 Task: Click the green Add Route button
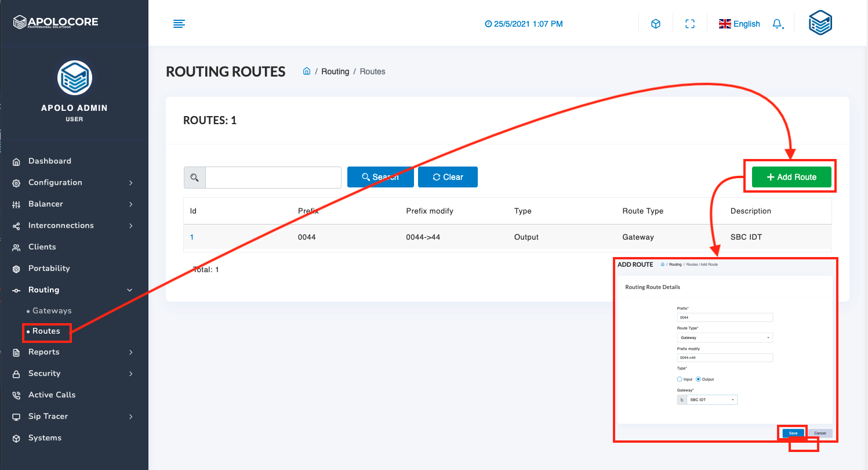click(791, 177)
